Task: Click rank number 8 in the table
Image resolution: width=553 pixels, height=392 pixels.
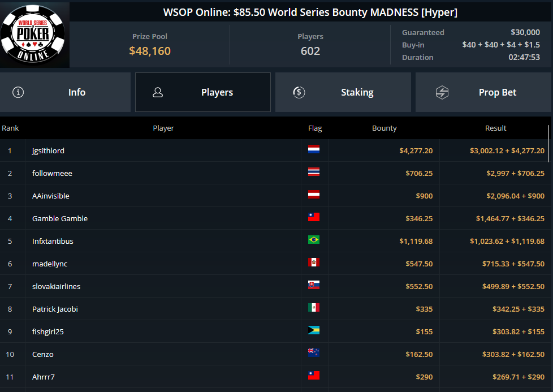Action: point(10,309)
